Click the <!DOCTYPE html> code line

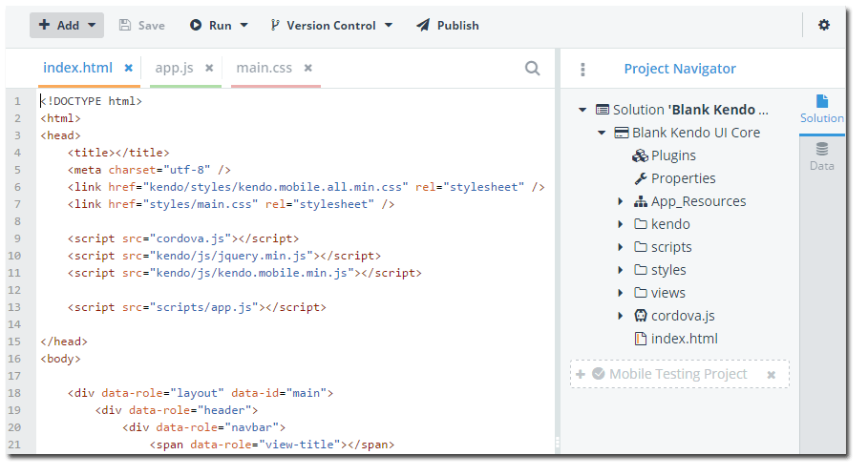92,101
